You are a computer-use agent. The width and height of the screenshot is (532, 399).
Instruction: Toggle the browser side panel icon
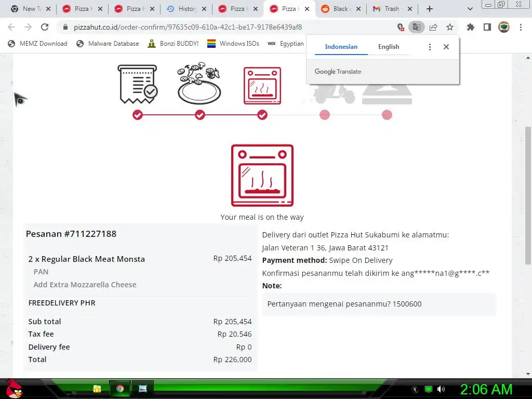click(x=487, y=27)
